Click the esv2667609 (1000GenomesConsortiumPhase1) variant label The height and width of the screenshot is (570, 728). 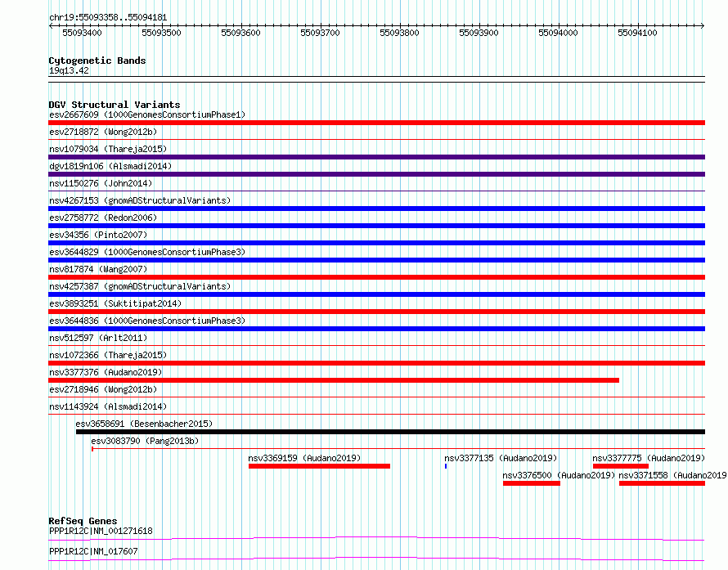(147, 114)
